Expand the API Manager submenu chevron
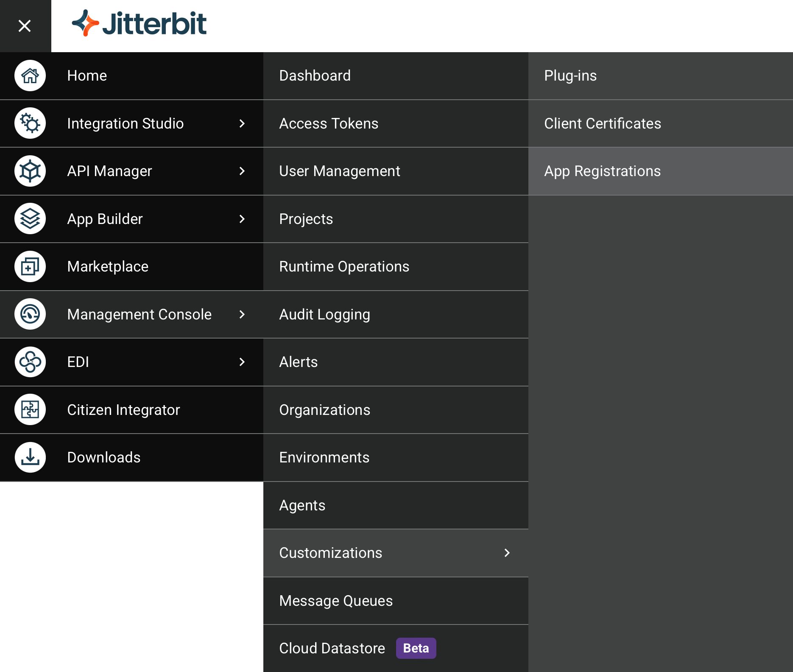This screenshot has height=672, width=793. pos(242,171)
